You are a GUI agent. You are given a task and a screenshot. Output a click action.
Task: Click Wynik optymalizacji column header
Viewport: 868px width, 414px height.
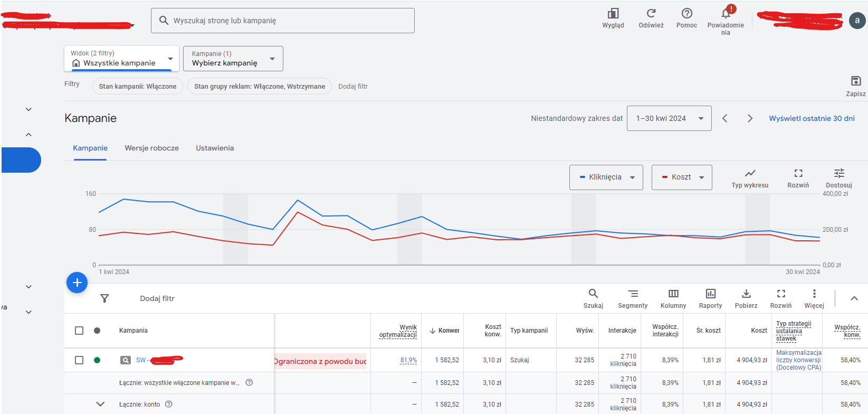[x=398, y=331]
